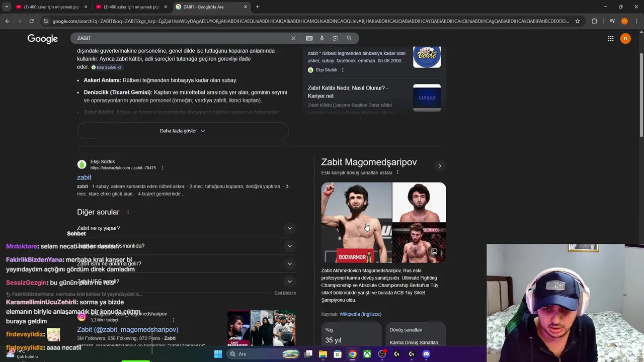Screen dimensions: 644x362
Task: Open a new browser tab
Action: (x=258, y=7)
